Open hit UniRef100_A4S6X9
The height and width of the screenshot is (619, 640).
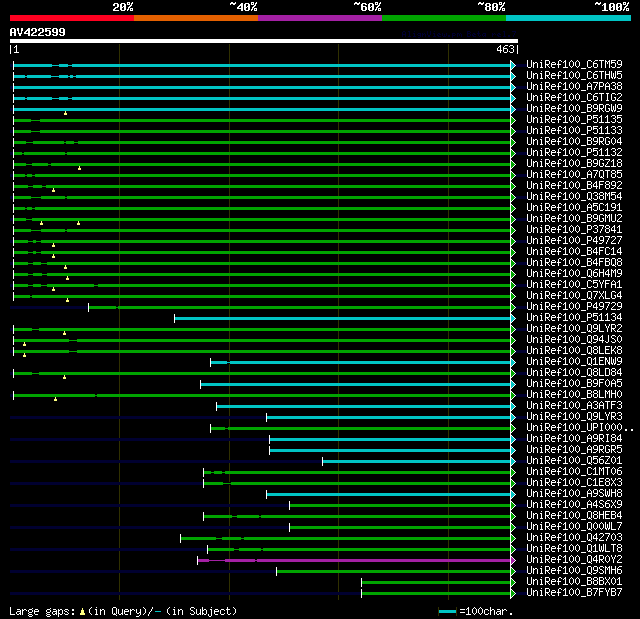coord(574,505)
